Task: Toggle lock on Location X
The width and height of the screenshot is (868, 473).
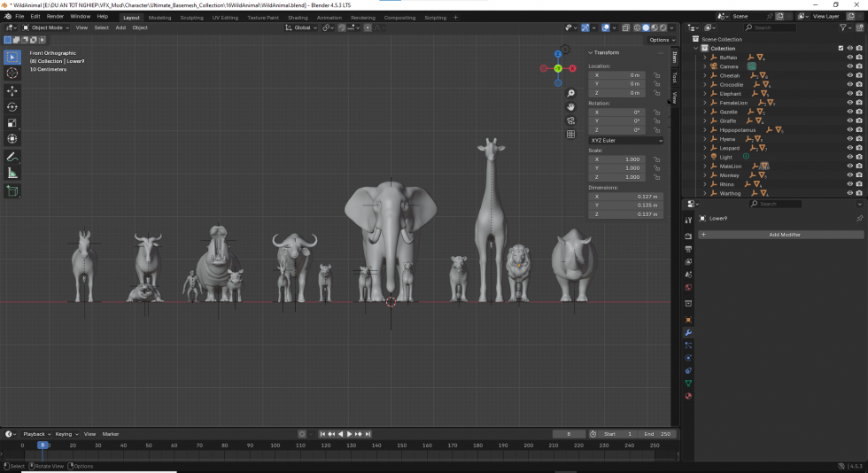Action: (656, 75)
